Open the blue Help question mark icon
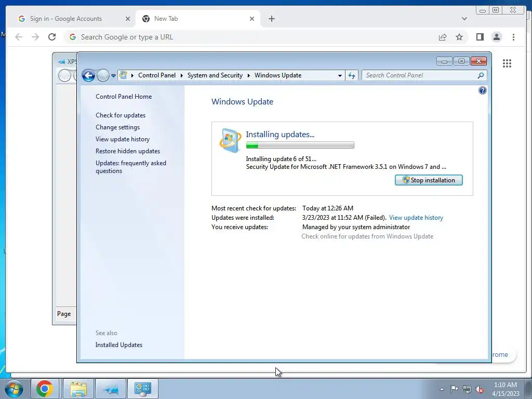The height and width of the screenshot is (399, 532). pyautogui.click(x=483, y=90)
